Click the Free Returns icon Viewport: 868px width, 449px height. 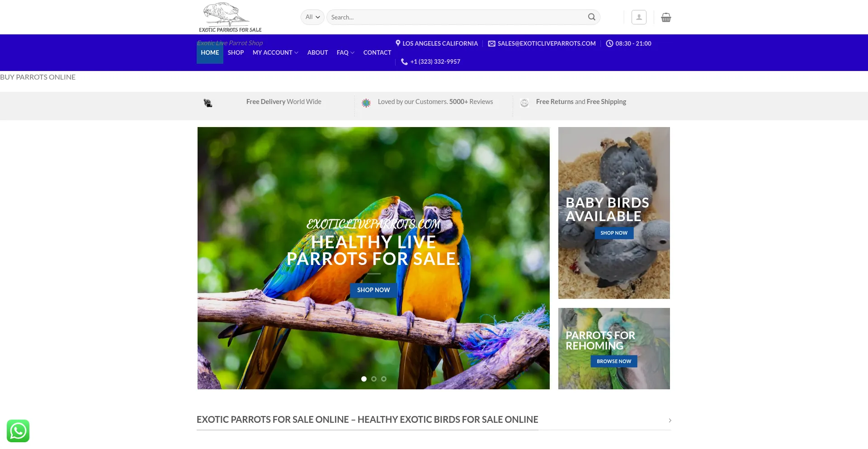pos(524,103)
